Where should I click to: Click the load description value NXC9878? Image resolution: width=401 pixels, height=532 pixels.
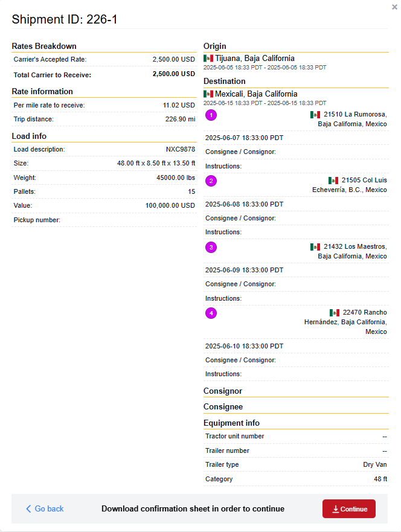(181, 149)
